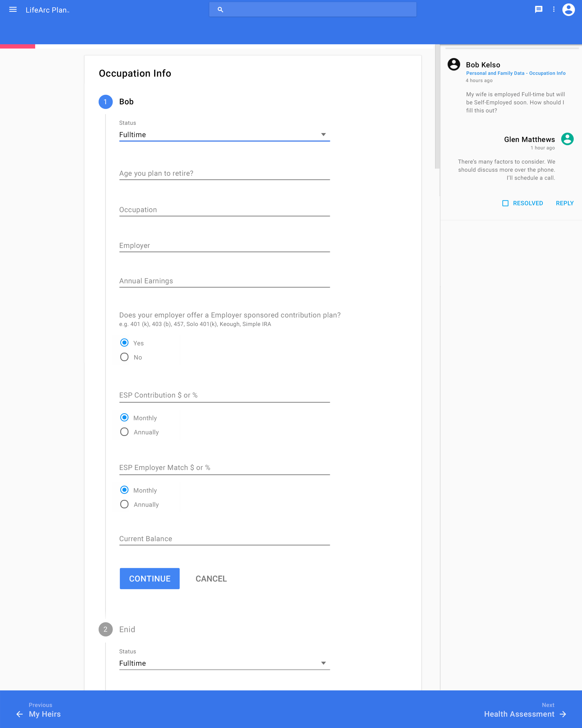
Task: Open the chat messages icon
Action: point(538,10)
